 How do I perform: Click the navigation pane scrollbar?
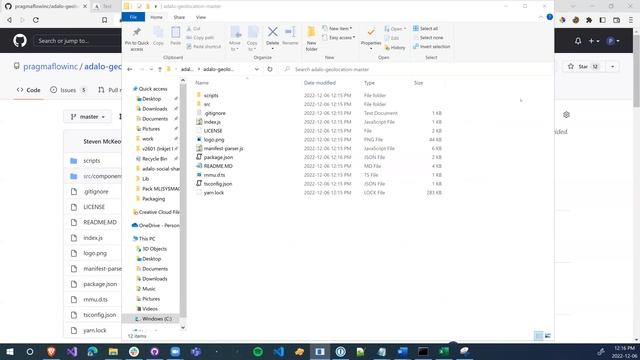pos(183,200)
